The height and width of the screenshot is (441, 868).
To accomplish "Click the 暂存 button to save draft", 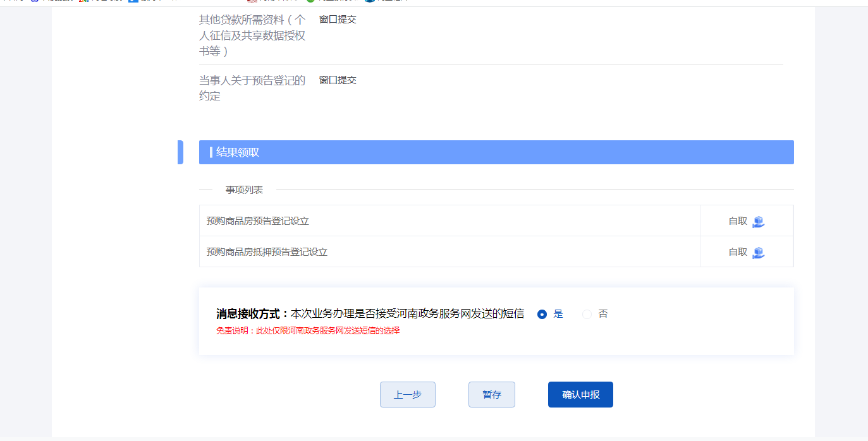I will [491, 394].
